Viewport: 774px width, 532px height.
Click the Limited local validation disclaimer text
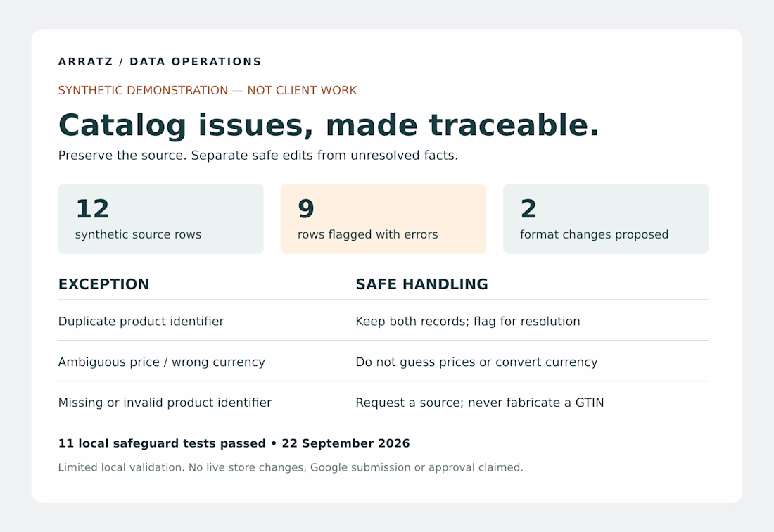(x=290, y=467)
